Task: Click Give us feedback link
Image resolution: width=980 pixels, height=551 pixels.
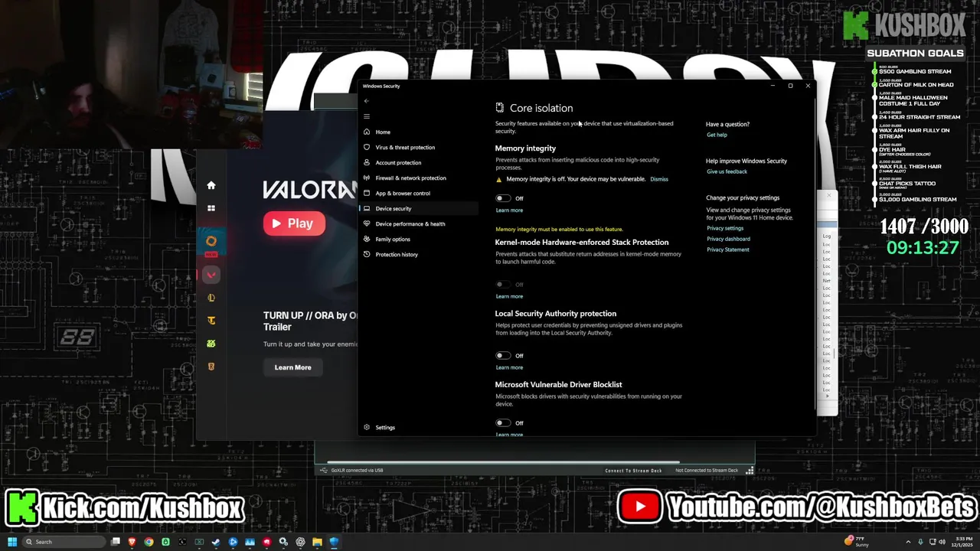Action: coord(727,171)
